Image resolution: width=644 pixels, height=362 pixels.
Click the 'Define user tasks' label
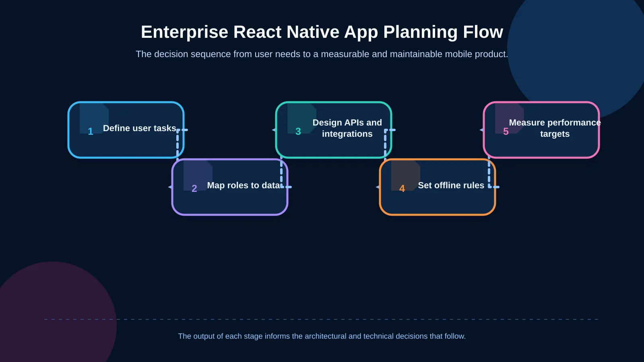pos(140,128)
